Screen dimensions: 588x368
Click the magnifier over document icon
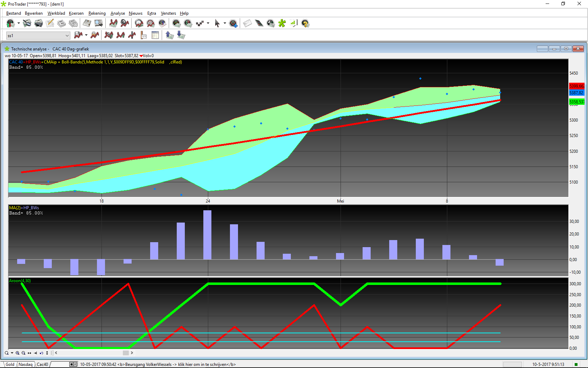click(x=99, y=23)
